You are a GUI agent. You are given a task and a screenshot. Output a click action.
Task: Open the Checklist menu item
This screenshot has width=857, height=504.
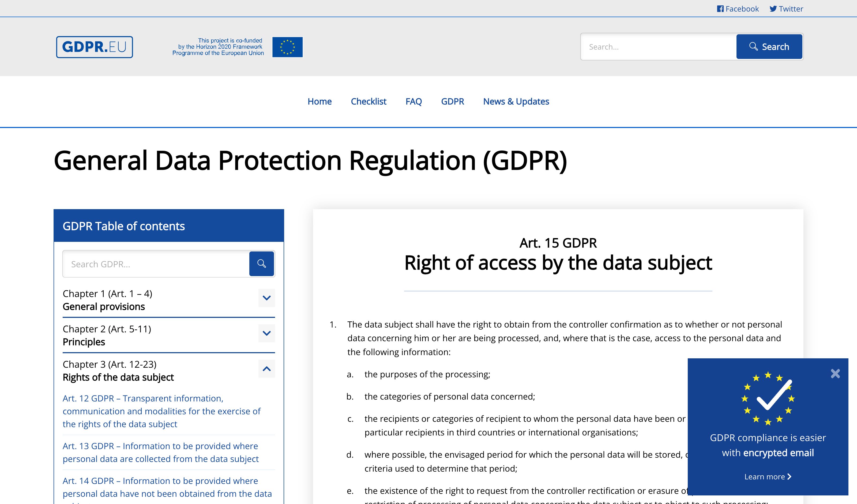368,101
